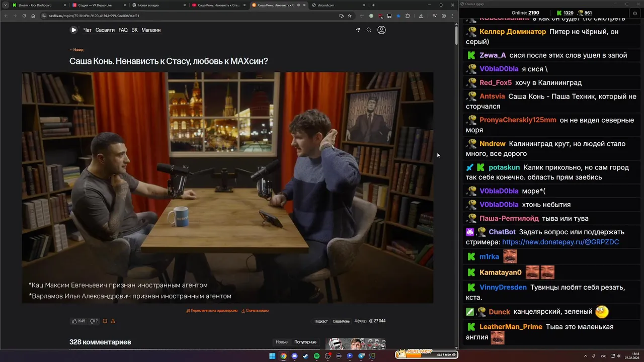The width and height of the screenshot is (644, 362).
Task: Switch to the YouTube Саша Конь tab
Action: pyautogui.click(x=219, y=5)
